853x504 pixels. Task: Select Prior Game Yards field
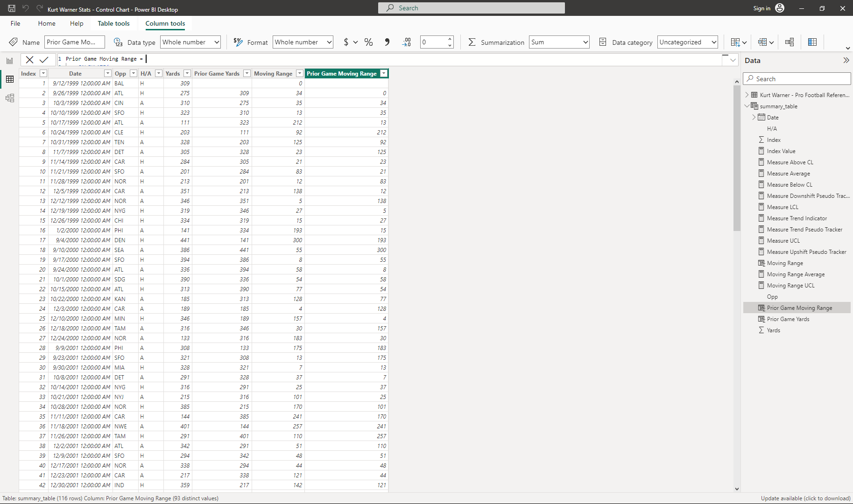[788, 319]
